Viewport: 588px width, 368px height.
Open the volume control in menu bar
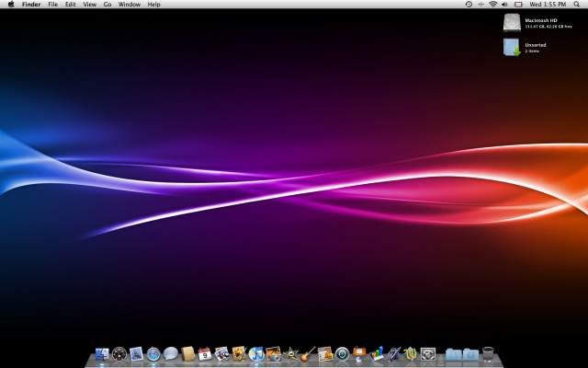tap(504, 5)
